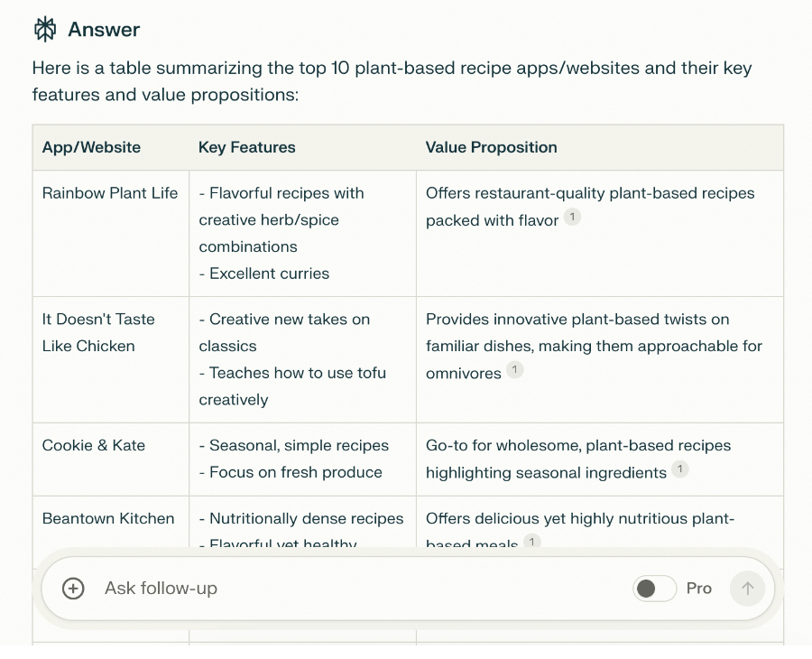Image resolution: width=812 pixels, height=659 pixels.
Task: Click the plus attach icon in follow-up bar
Action: pyautogui.click(x=73, y=589)
